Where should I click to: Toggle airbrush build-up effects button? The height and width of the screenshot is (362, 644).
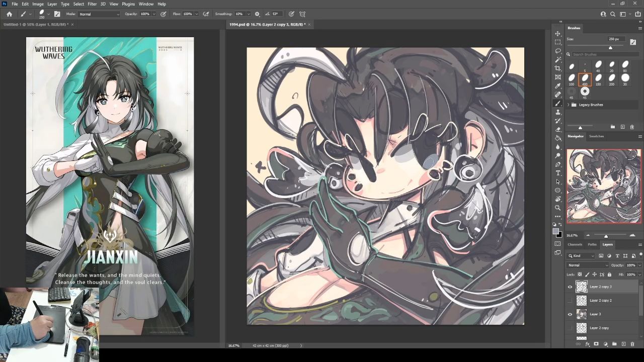pos(206,14)
